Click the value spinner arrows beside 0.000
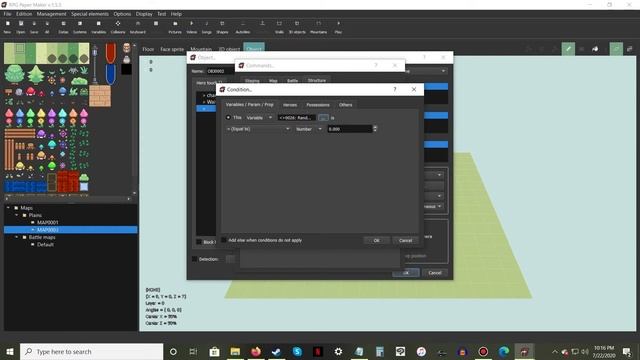The width and height of the screenshot is (640, 360). (x=375, y=129)
